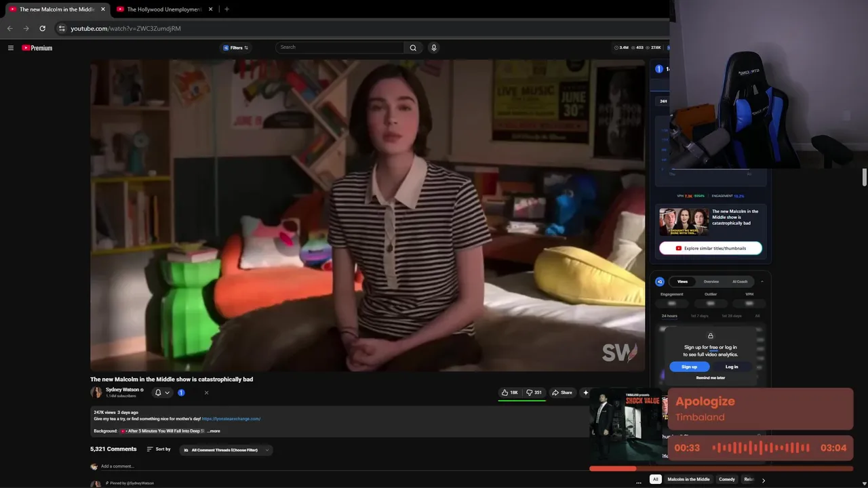The width and height of the screenshot is (868, 488).
Task: Click the blue IQ icon in analytics panel
Action: (x=660, y=281)
